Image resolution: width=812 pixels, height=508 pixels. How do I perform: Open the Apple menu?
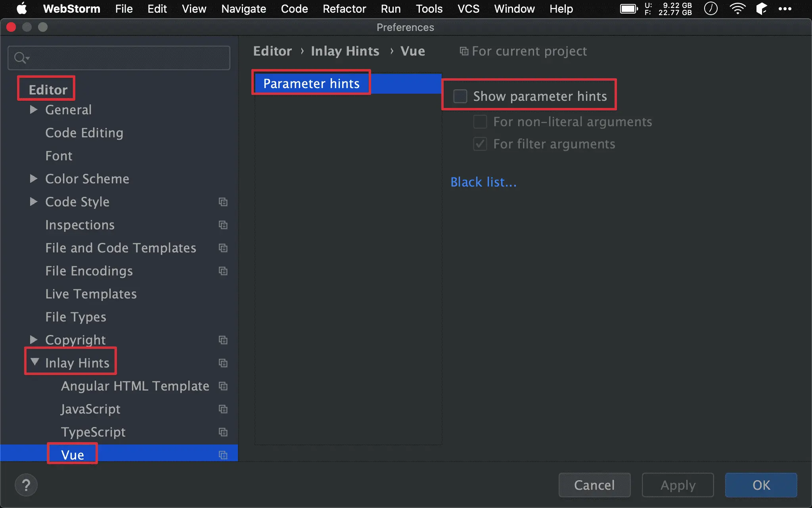click(22, 9)
